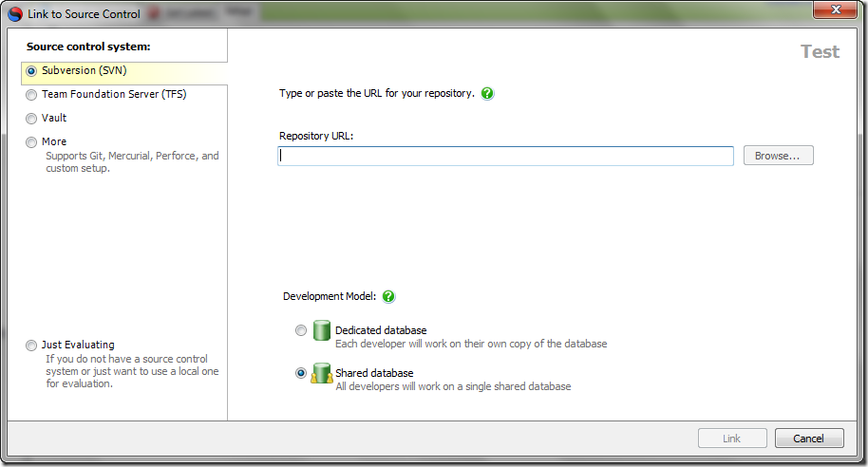Image resolution: width=868 pixels, height=467 pixels.
Task: Click the Browse... button
Action: (x=779, y=156)
